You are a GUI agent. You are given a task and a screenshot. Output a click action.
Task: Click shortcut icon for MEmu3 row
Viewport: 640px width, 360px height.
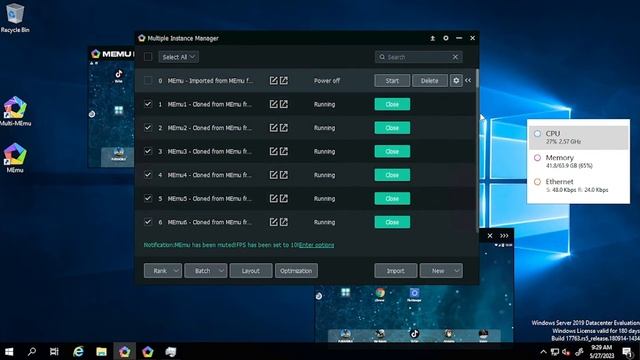(x=284, y=151)
